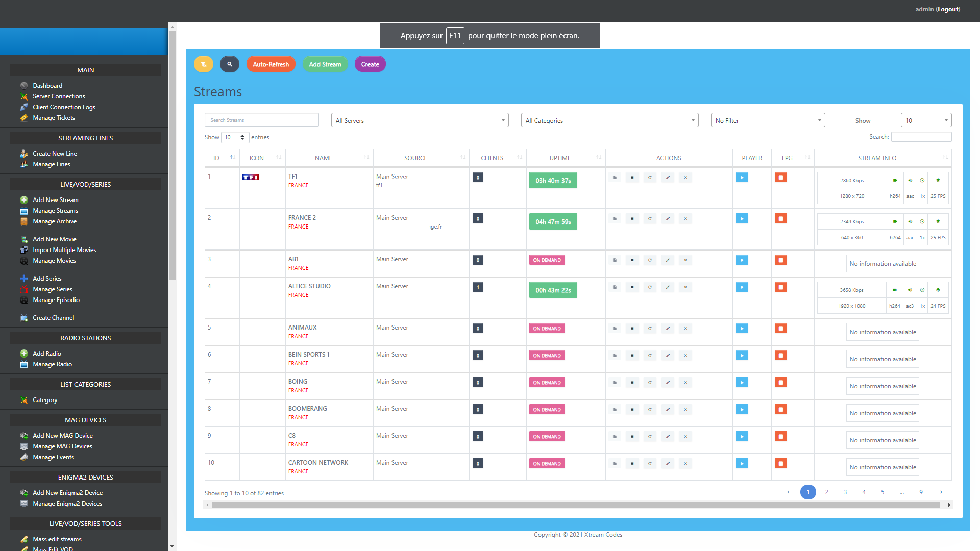Edit the AB1 stream

668,260
